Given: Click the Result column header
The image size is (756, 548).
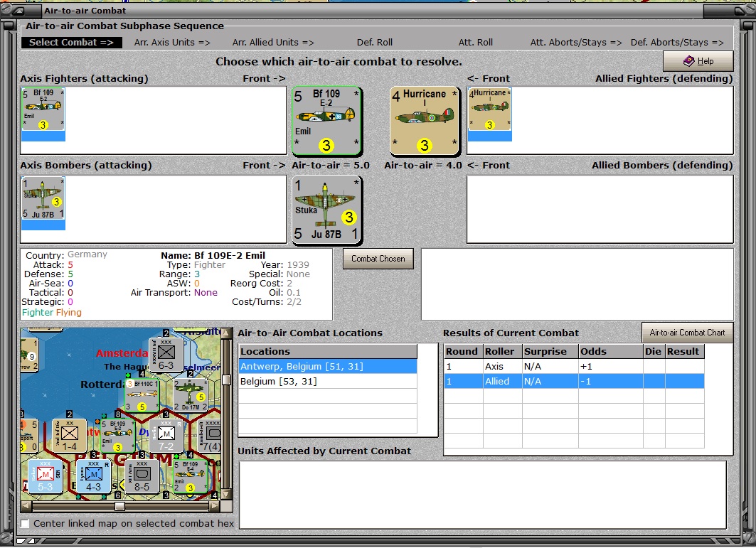Looking at the screenshot, I should (x=685, y=351).
